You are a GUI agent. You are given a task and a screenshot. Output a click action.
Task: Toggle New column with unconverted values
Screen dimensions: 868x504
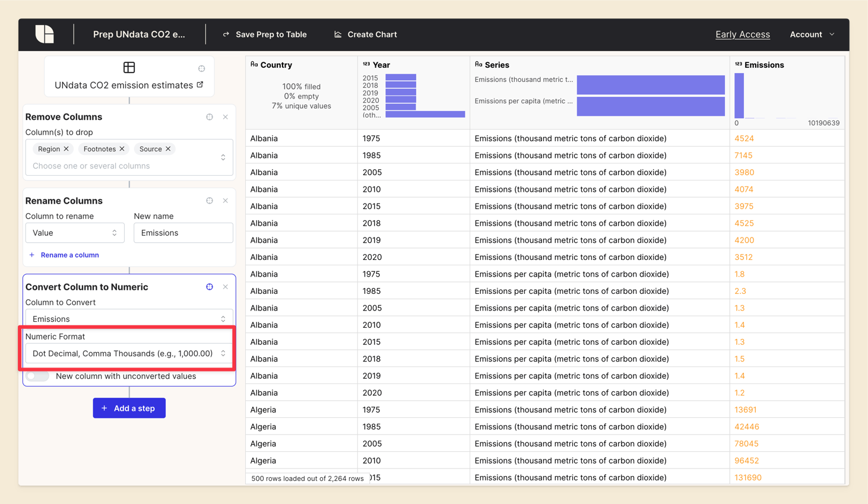pos(37,376)
